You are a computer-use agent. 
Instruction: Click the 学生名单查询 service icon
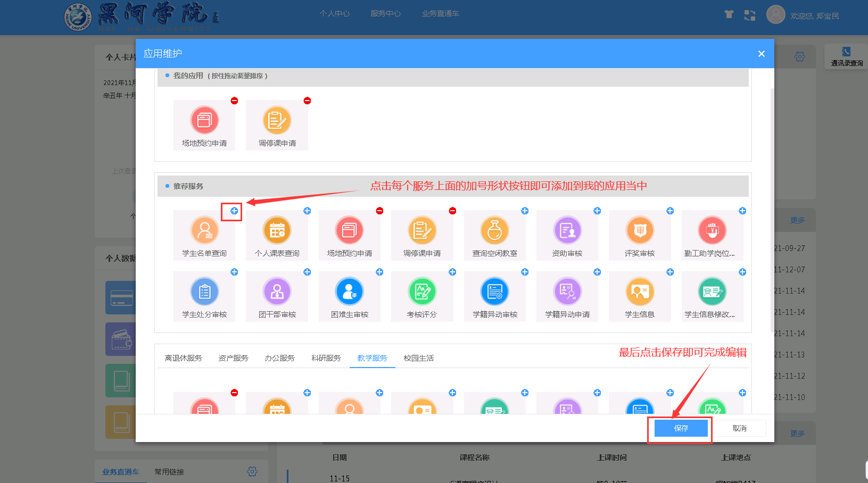(204, 230)
